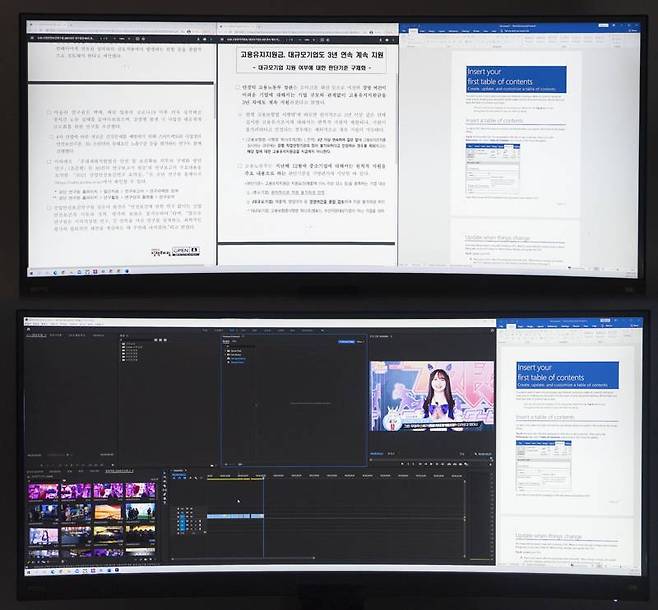This screenshot has height=610, width=658.
Task: Click download icon in middle PDF viewer toolbar
Action: click(381, 39)
